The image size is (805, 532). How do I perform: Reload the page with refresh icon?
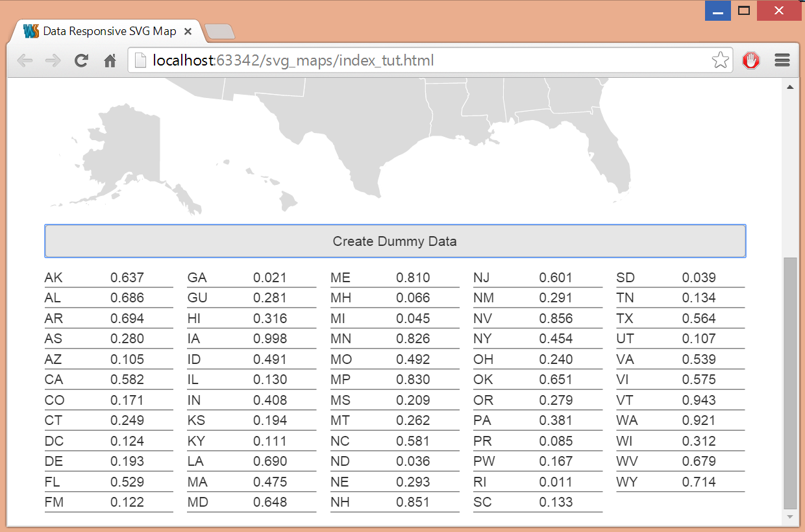pos(81,61)
